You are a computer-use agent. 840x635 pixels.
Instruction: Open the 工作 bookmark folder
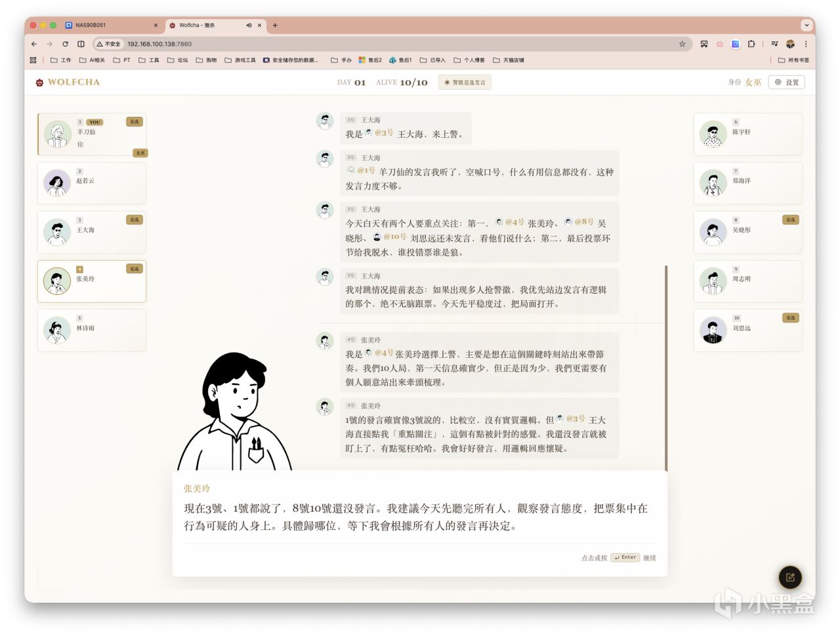[x=61, y=60]
